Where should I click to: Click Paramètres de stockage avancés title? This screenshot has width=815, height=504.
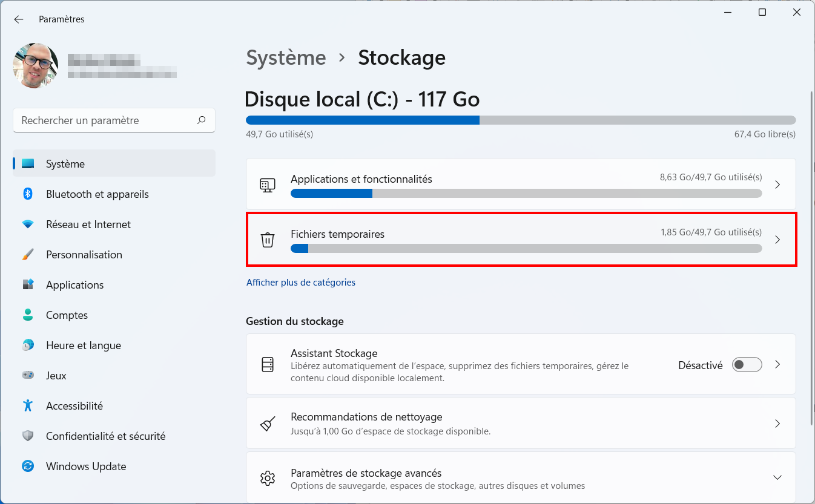pyautogui.click(x=366, y=473)
